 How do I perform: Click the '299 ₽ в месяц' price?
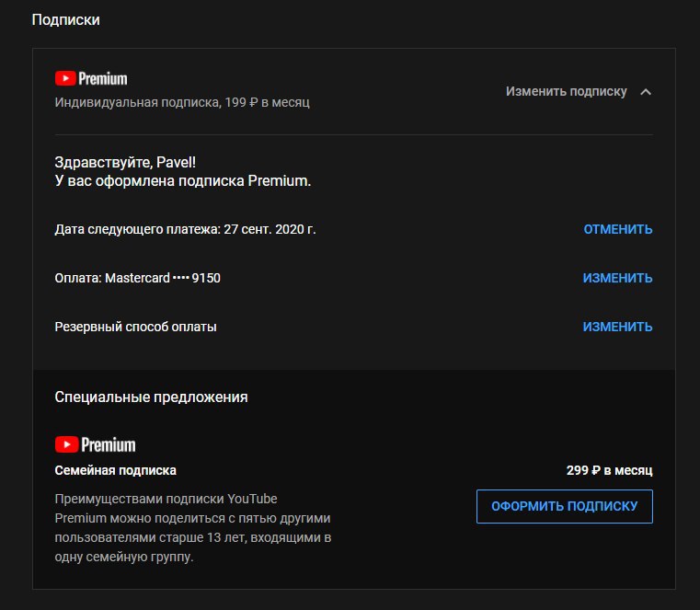(x=609, y=470)
